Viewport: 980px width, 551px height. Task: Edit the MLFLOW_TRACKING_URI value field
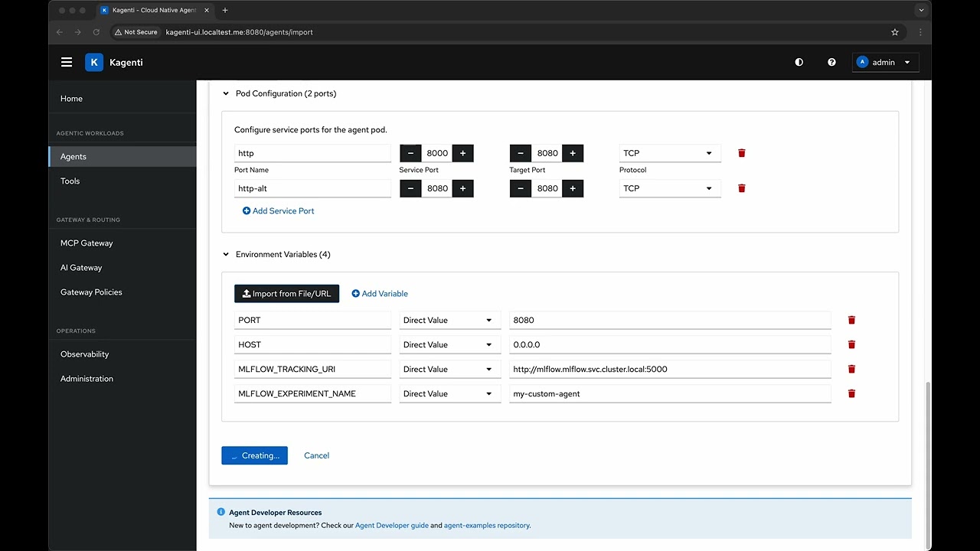coord(670,369)
